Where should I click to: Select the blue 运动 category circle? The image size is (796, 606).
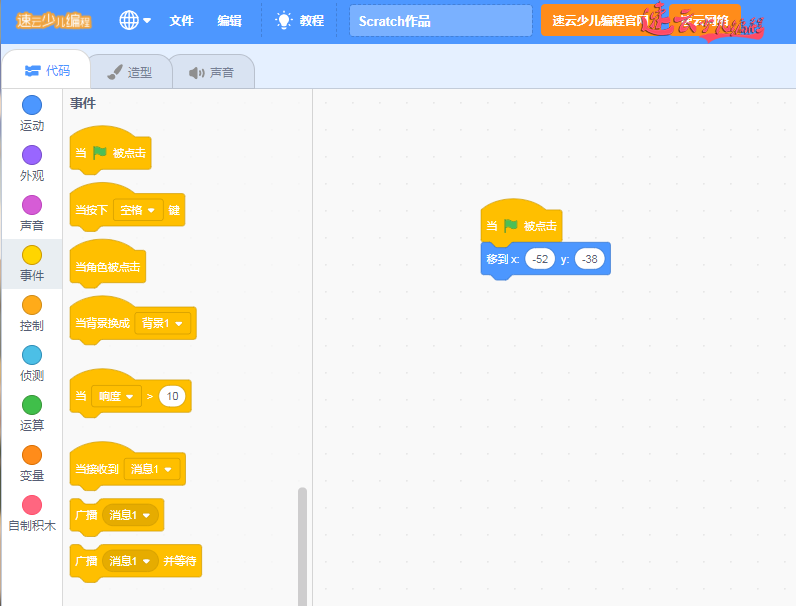(32, 105)
